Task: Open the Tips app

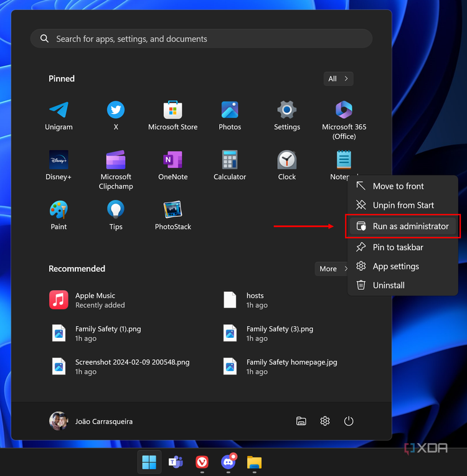Action: pos(116,215)
